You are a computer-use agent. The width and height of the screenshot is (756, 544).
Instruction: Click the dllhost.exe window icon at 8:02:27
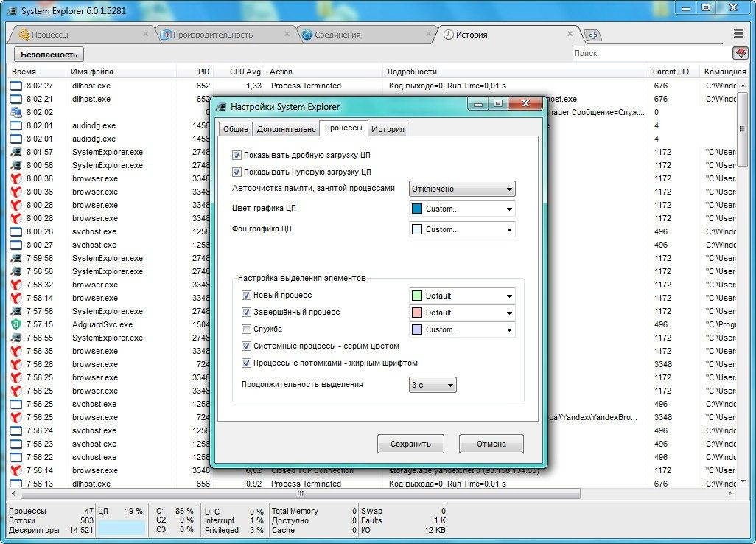[16, 86]
